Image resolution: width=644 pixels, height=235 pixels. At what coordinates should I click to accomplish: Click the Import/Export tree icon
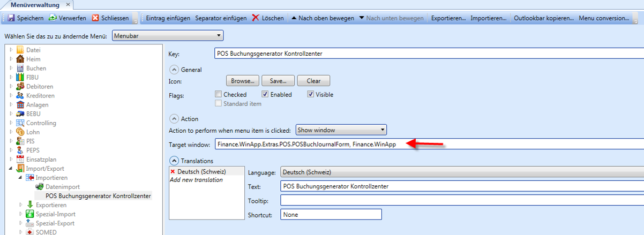20,168
